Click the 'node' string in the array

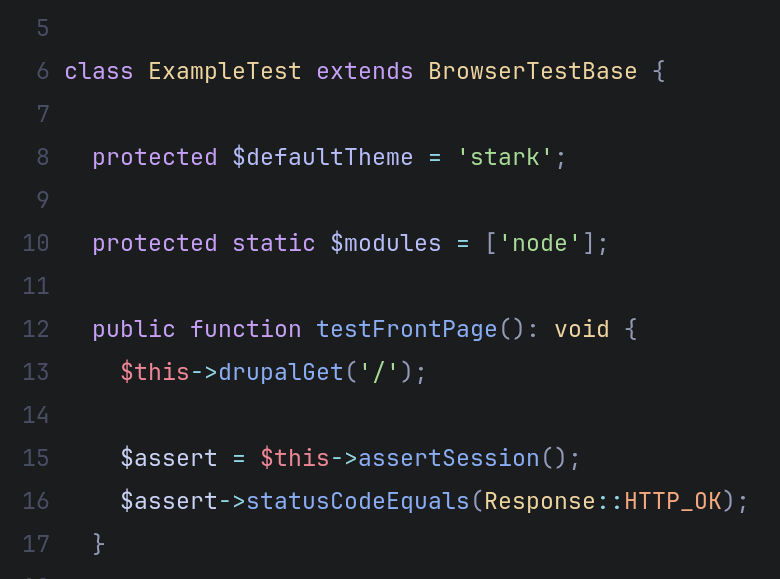point(540,244)
